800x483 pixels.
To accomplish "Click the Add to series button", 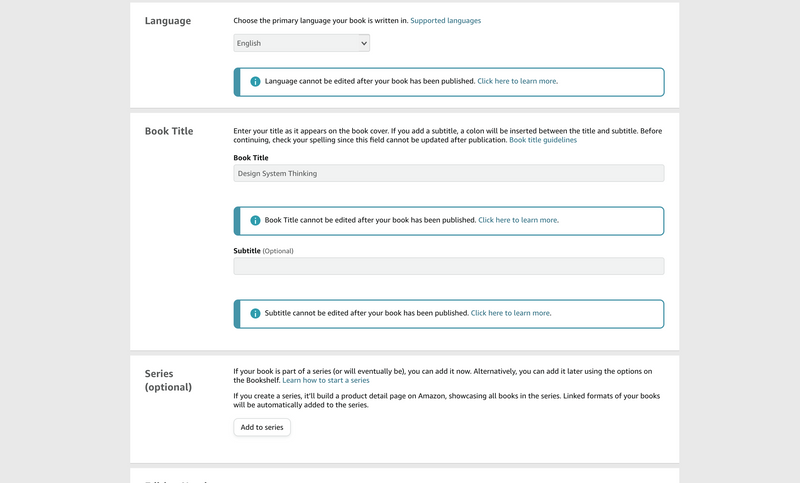I will pos(262,427).
